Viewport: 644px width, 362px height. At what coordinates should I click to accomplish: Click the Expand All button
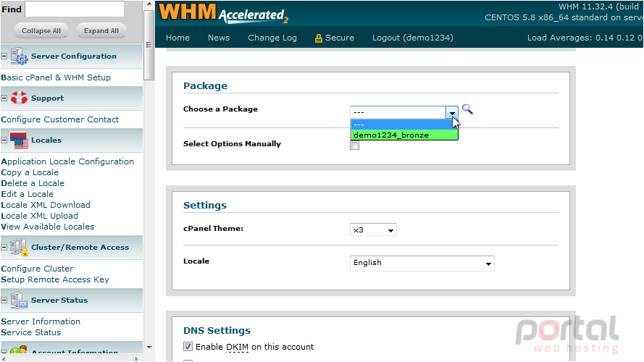click(x=101, y=31)
